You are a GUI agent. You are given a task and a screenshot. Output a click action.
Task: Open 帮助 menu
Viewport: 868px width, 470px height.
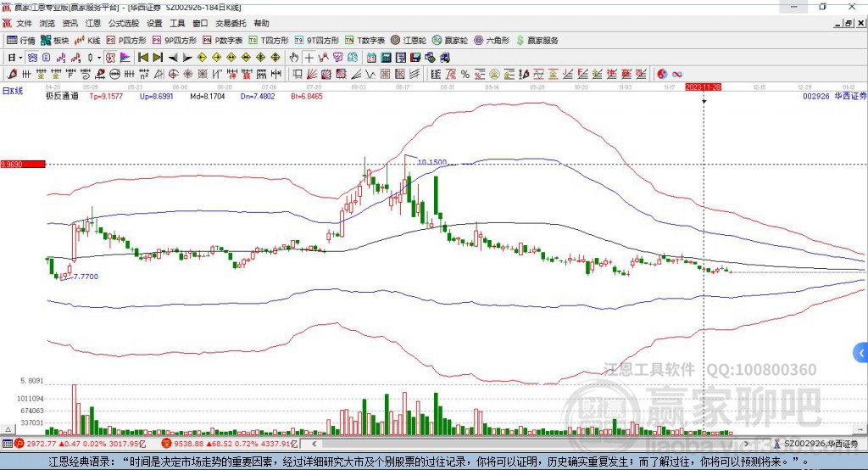point(261,23)
